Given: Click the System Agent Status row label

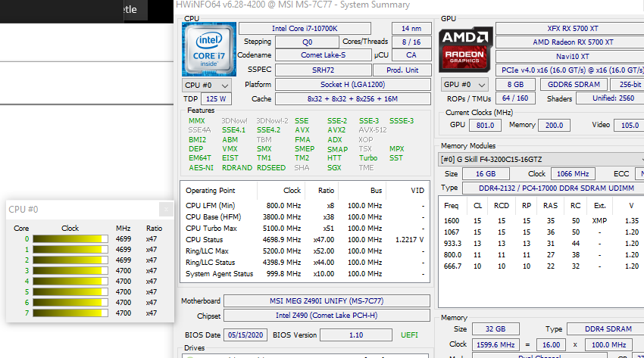Looking at the screenshot, I should (x=219, y=274).
